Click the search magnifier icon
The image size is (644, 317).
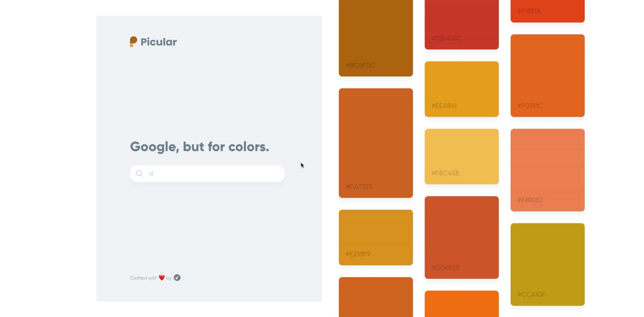(139, 173)
